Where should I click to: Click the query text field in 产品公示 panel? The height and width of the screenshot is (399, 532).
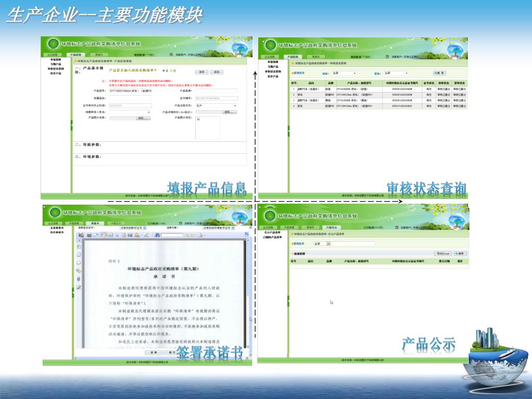(353, 244)
